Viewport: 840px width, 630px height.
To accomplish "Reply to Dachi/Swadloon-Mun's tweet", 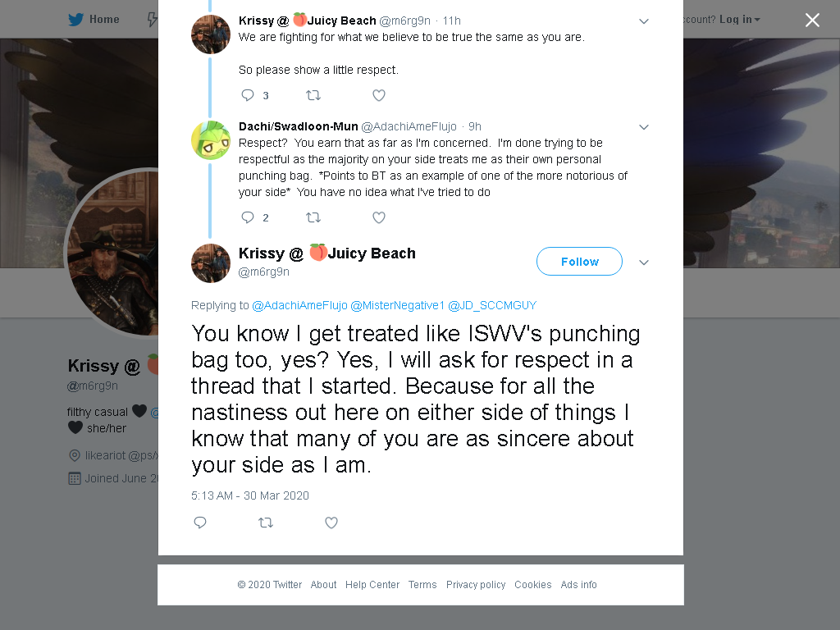I will tap(248, 217).
